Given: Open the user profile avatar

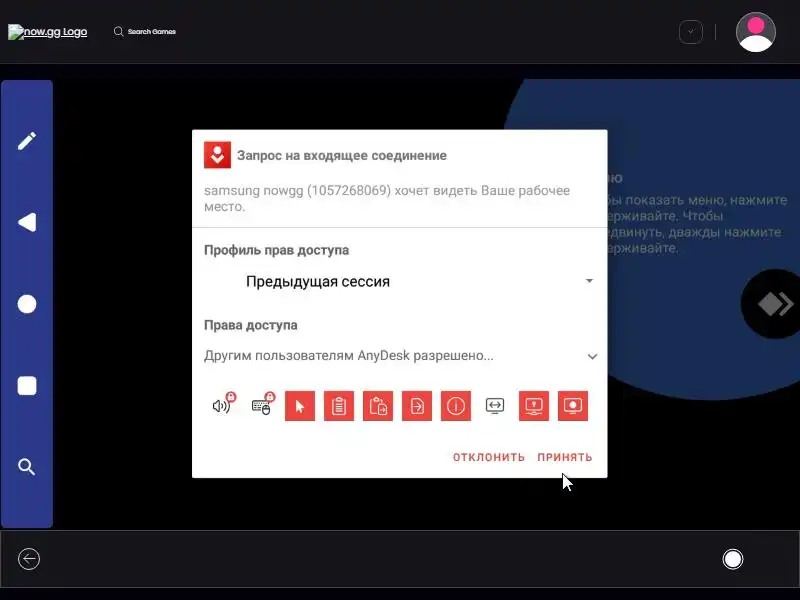Looking at the screenshot, I should click(756, 32).
